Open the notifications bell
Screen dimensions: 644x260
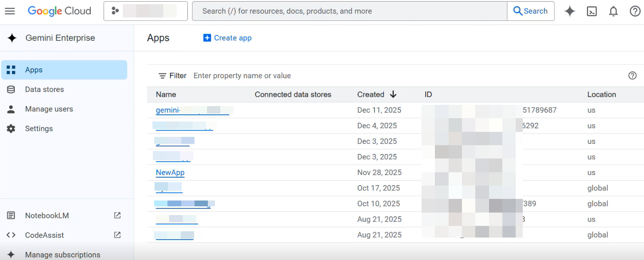click(613, 11)
